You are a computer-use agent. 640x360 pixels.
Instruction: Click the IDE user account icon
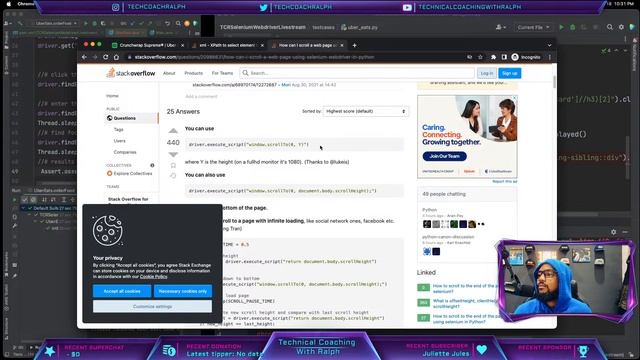[500, 27]
